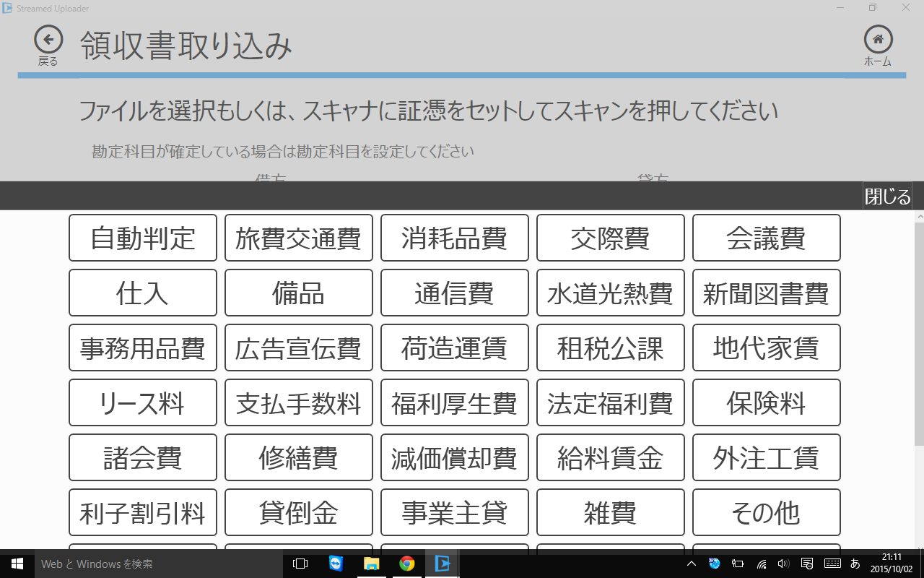Select the 会議費 account button
This screenshot has height=578, width=924.
pos(766,238)
